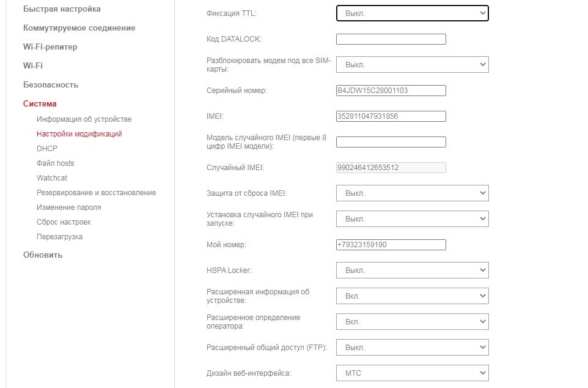The width and height of the screenshot is (588, 388).
Task: Open the HSPA Locker dropdown
Action: (412, 270)
